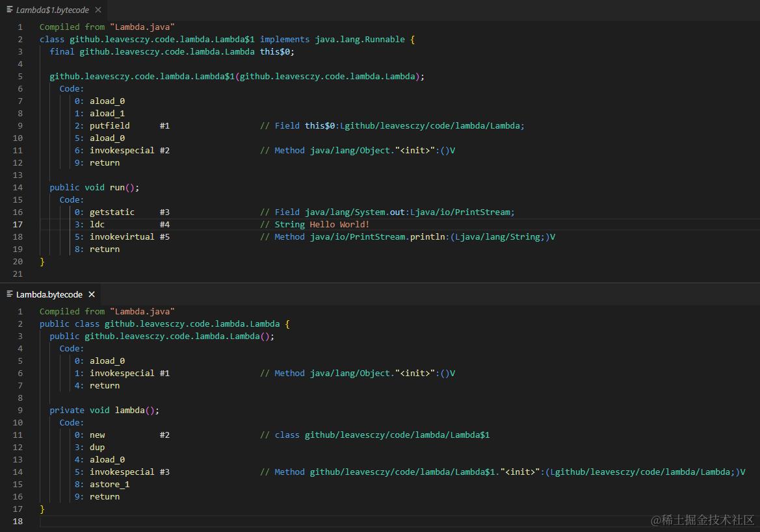The width and height of the screenshot is (760, 532).
Task: Click '"Lambda.java"' string in the Lambda.bytecode pane
Action: pos(142,311)
